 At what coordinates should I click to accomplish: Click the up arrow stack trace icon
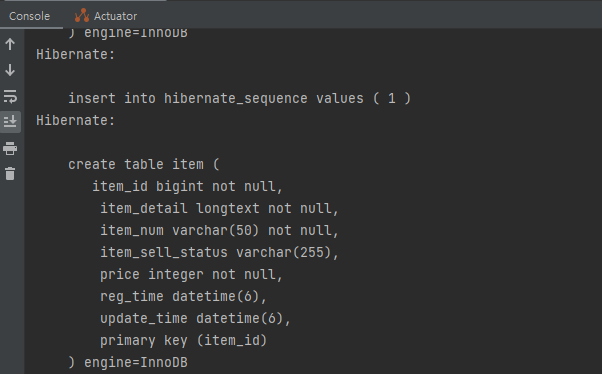coord(10,44)
